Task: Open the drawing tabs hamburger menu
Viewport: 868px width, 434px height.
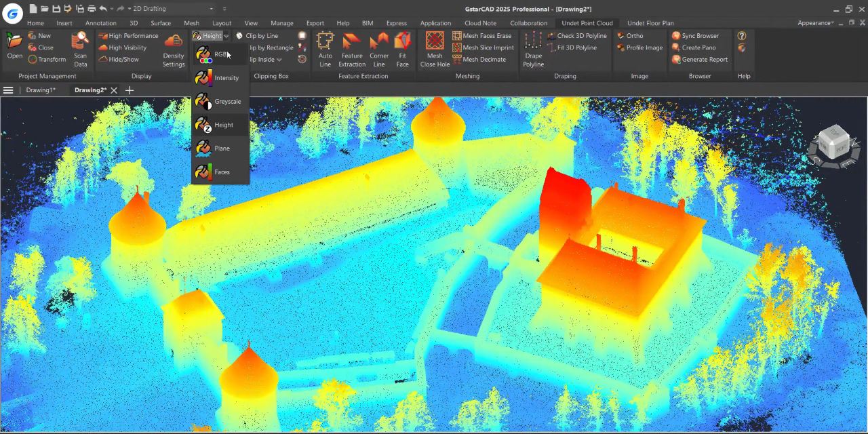Action: (x=8, y=90)
